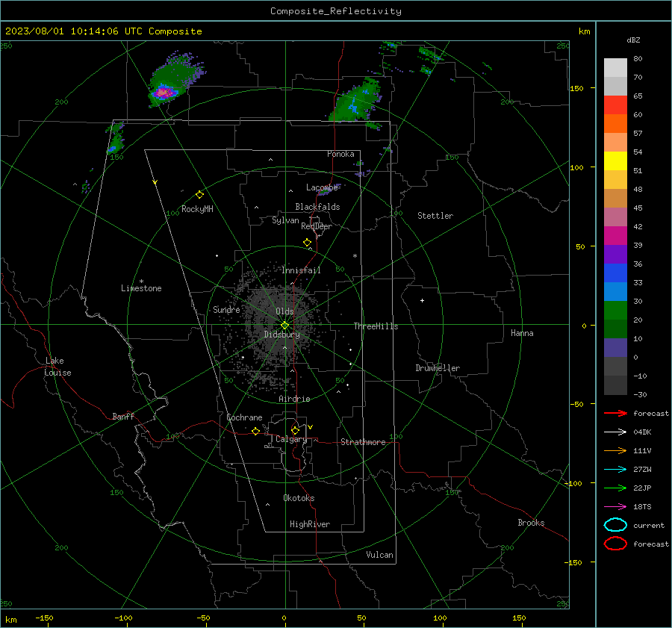Click the Vulcan label
Screen dimensions: 672x628
379,555
